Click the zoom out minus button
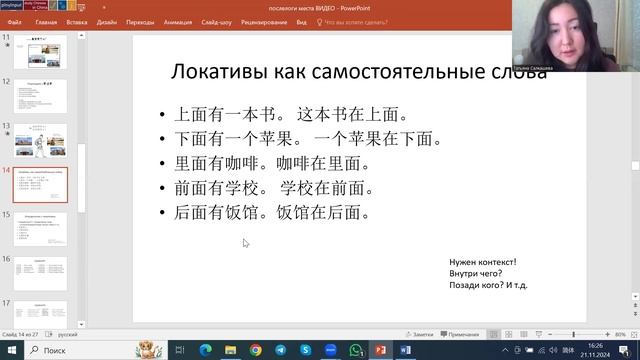Screen dimensions: 640x360 [550, 334]
